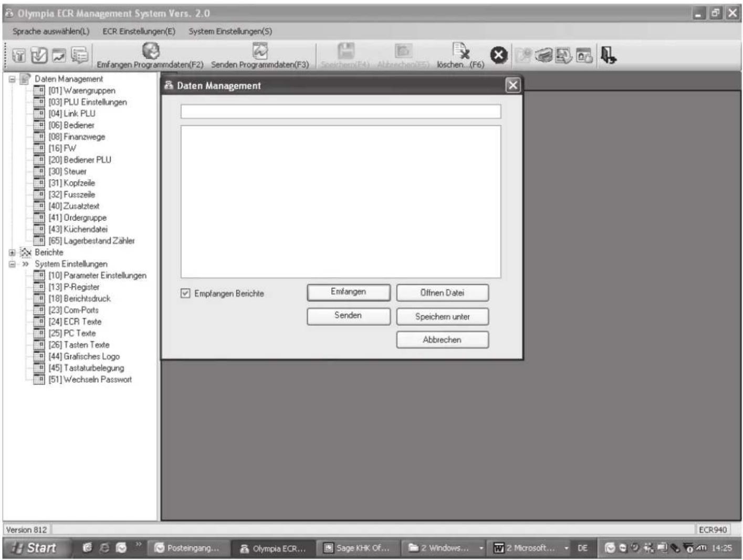Click the window-style icon left of the exit icon
The height and width of the screenshot is (560, 743).
584,55
